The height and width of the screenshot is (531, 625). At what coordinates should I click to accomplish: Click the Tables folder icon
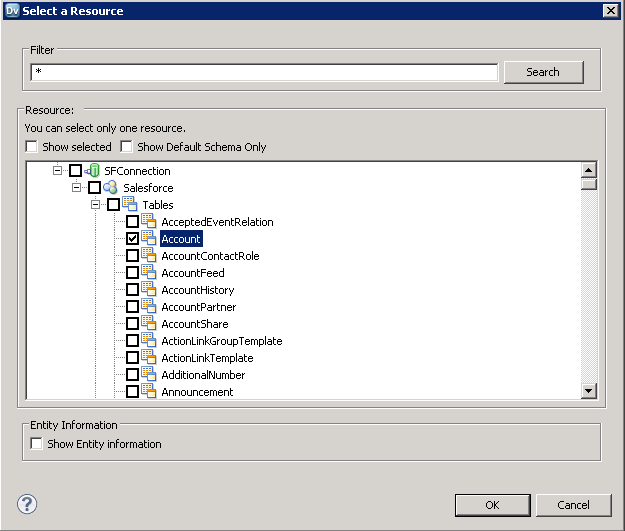(x=130, y=205)
